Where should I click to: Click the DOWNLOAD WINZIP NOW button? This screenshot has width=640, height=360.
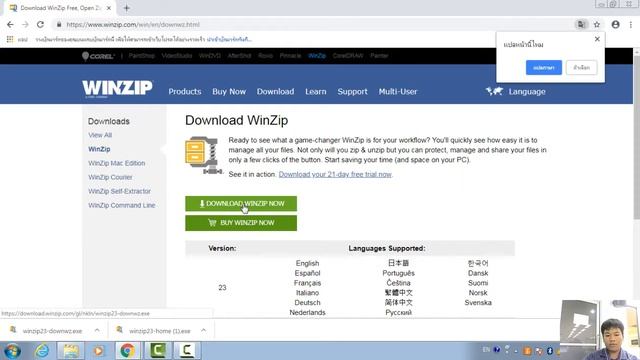coord(241,204)
